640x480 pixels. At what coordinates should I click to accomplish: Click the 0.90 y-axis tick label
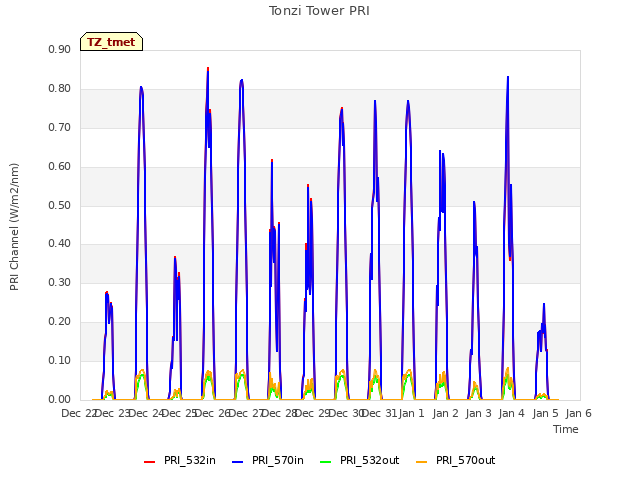click(60, 49)
